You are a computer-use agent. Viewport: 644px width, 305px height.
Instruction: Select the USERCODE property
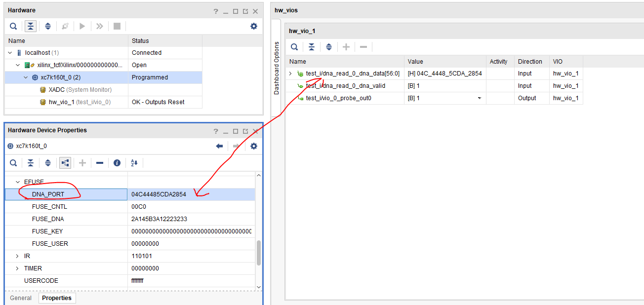pyautogui.click(x=41, y=281)
